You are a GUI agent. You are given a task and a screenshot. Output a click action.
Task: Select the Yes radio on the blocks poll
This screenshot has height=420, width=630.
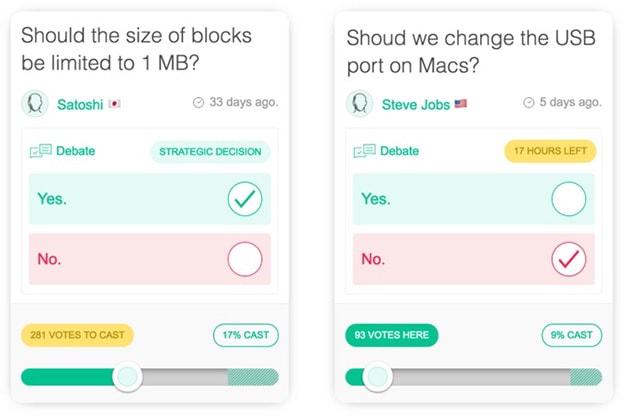click(245, 199)
